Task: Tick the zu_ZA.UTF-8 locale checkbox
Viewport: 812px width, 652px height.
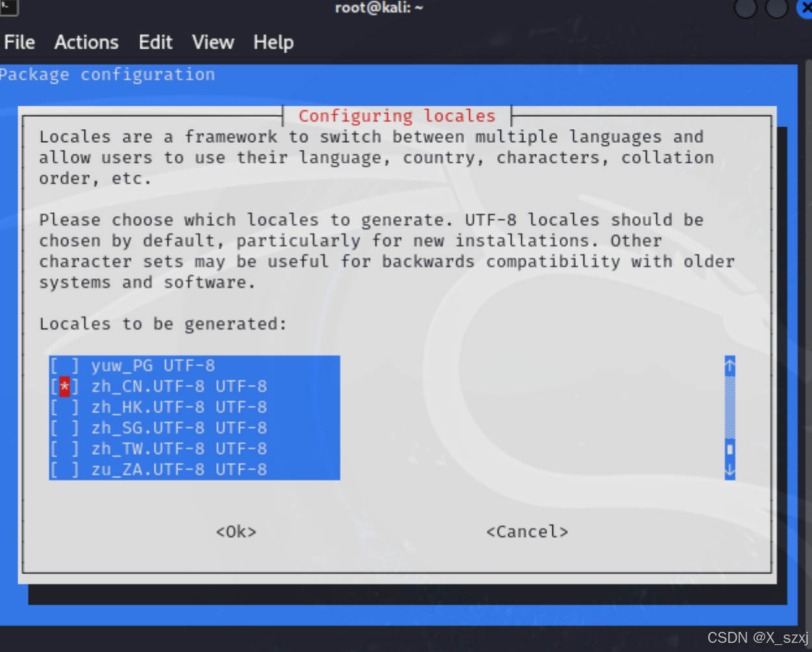Action: coord(65,470)
